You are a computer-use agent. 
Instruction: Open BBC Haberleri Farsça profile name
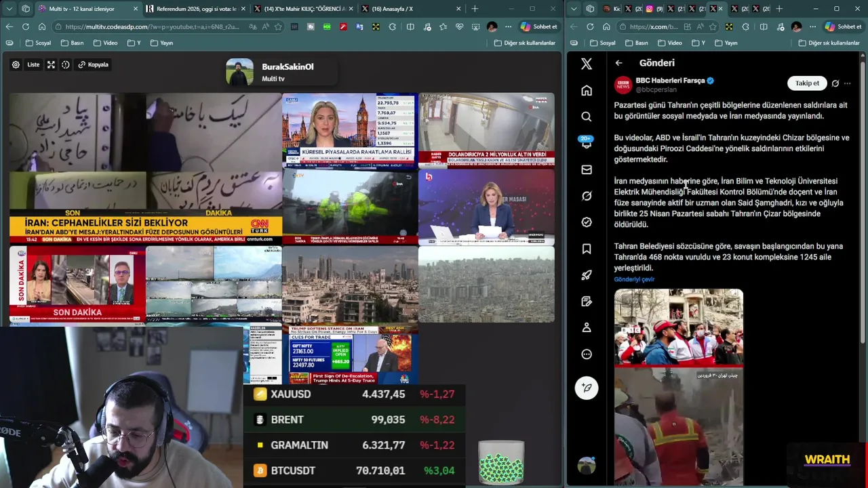coord(670,80)
